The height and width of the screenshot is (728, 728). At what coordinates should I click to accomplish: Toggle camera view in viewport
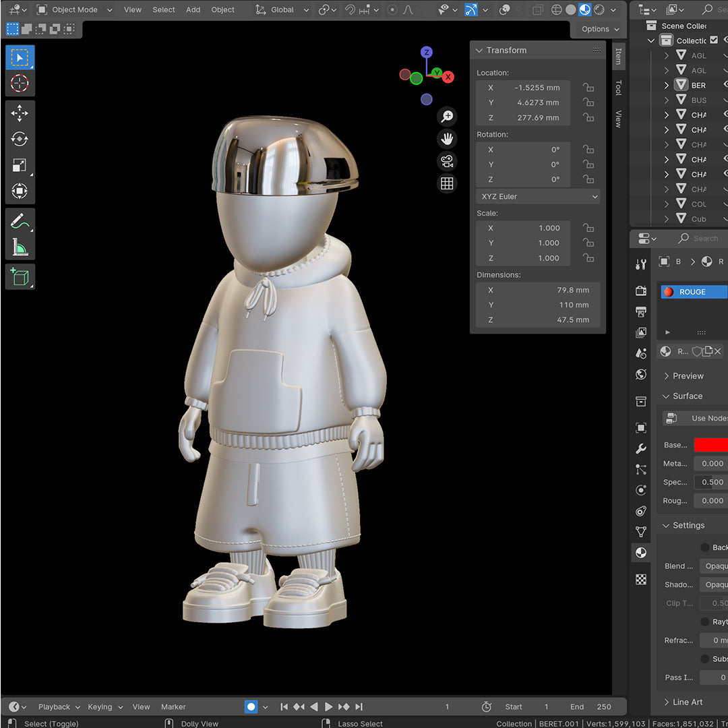coord(447,161)
